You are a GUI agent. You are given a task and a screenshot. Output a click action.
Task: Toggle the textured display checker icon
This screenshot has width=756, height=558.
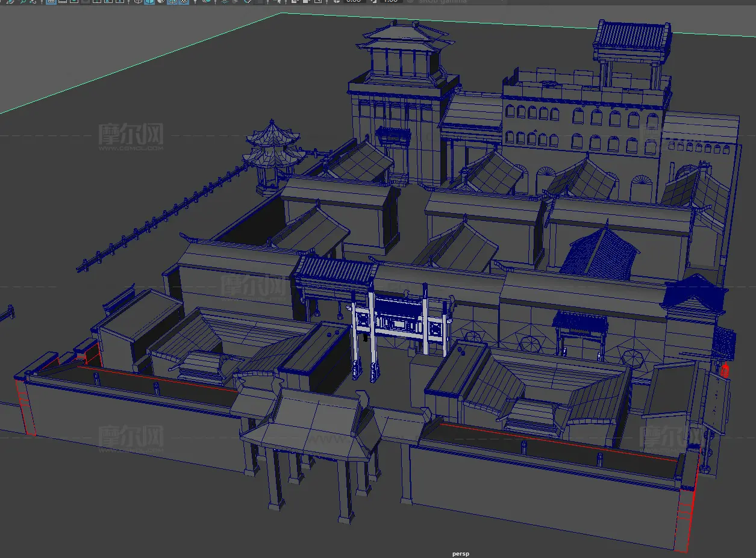183,2
